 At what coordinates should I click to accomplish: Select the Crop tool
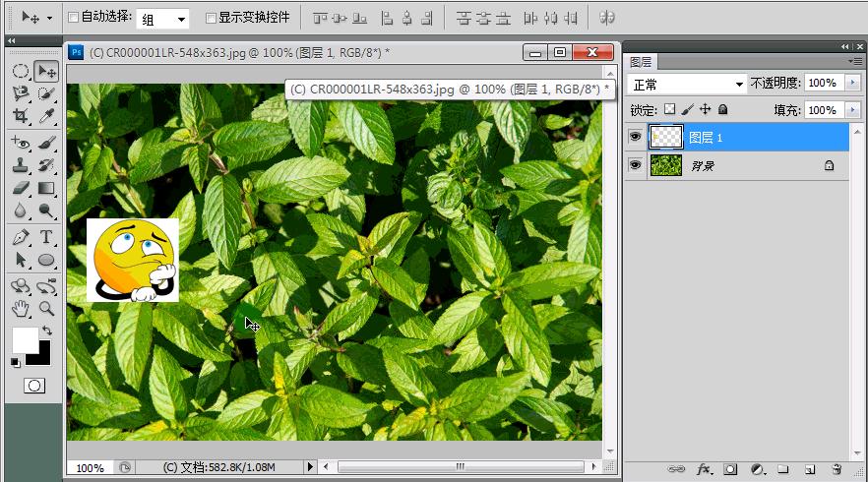click(20, 116)
